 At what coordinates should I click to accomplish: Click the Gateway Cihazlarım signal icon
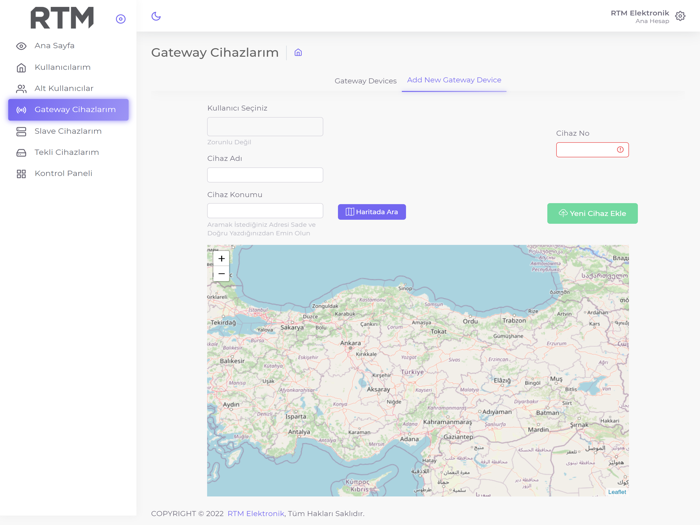(21, 110)
